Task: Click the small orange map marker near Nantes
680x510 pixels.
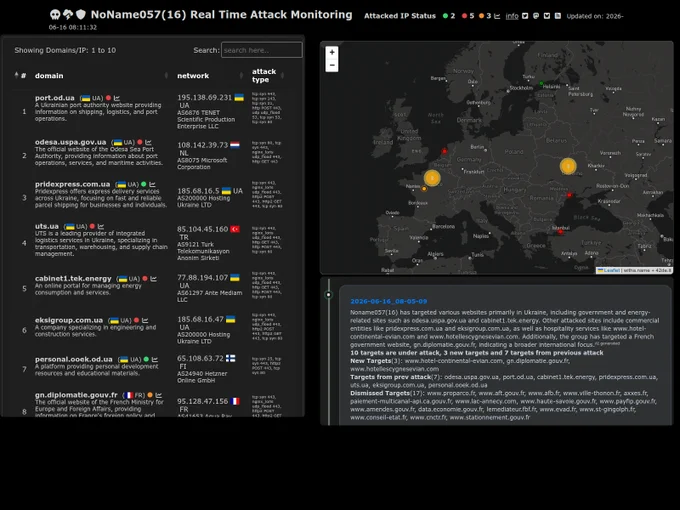Action: [424, 189]
